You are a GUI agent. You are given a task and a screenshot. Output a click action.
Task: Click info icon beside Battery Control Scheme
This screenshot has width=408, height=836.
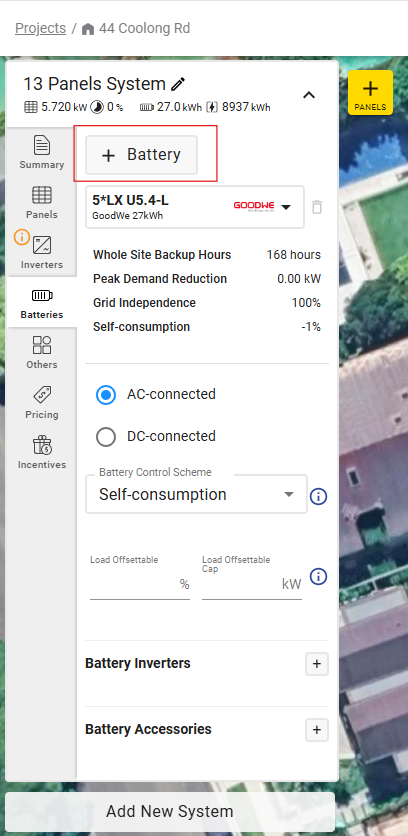[x=318, y=497]
